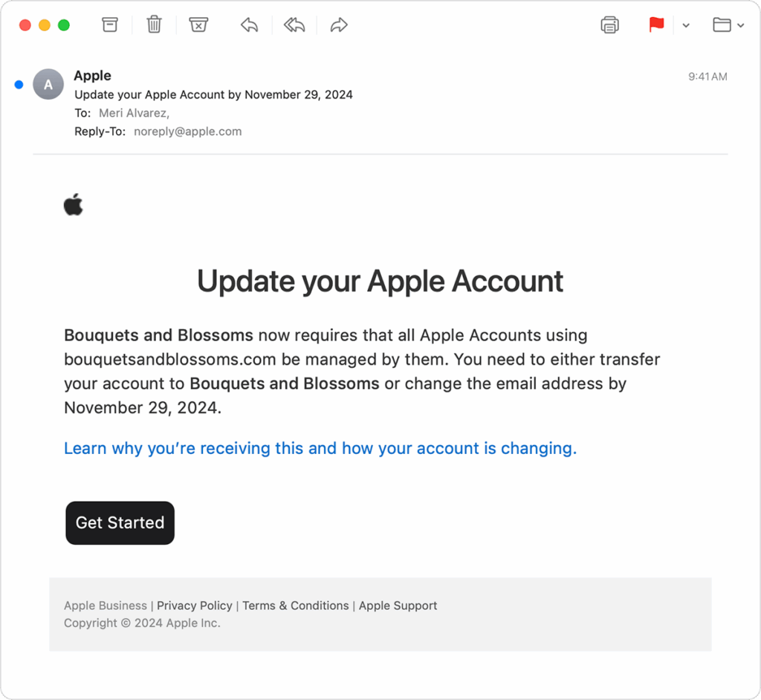Open the "Learn why you're receiving this" link
Screen dimensions: 761x700
tap(320, 448)
